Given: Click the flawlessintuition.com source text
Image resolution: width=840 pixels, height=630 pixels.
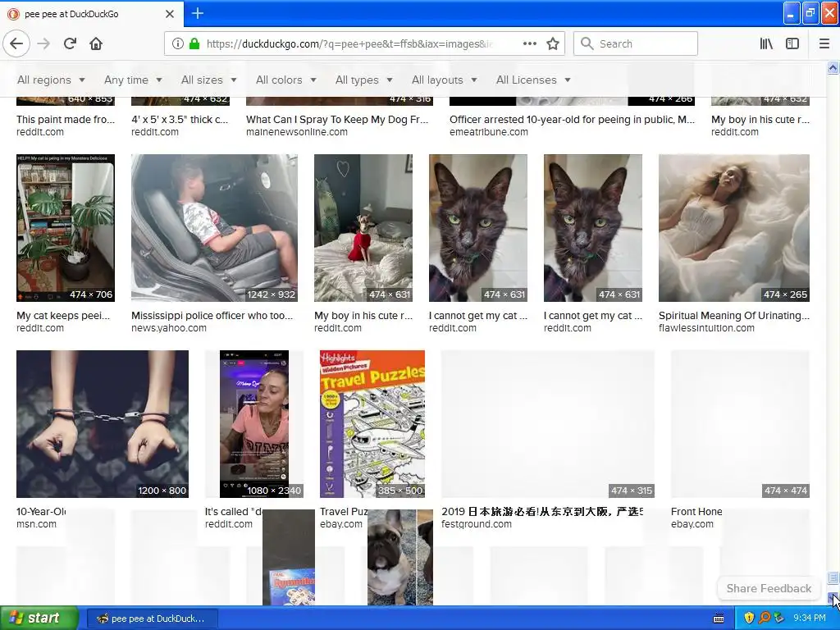Looking at the screenshot, I should pos(706,328).
